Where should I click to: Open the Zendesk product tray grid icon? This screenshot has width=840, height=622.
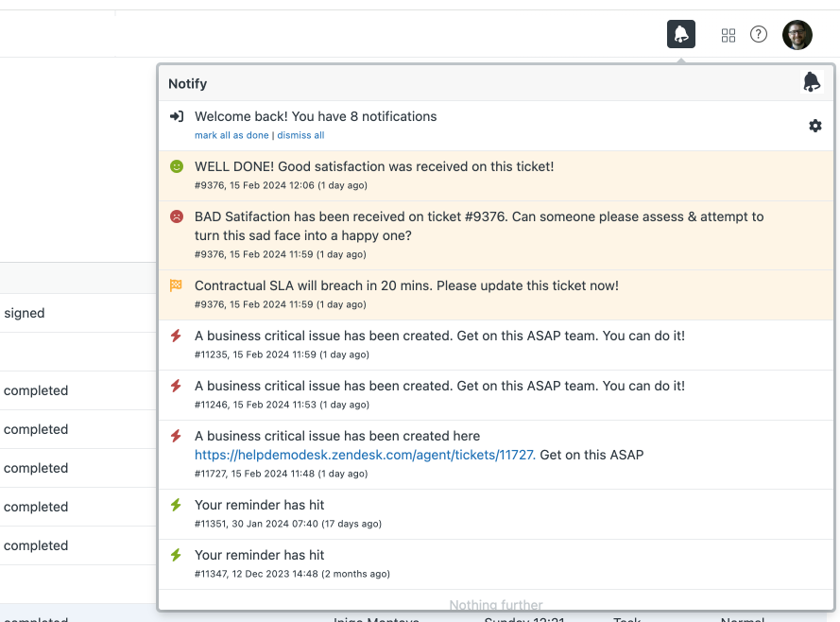[728, 34]
